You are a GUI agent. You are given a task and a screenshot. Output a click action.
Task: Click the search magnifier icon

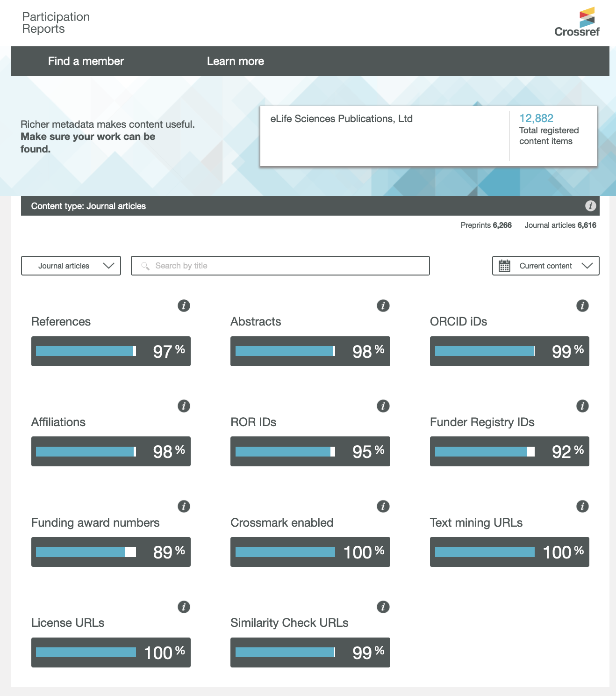tap(145, 266)
